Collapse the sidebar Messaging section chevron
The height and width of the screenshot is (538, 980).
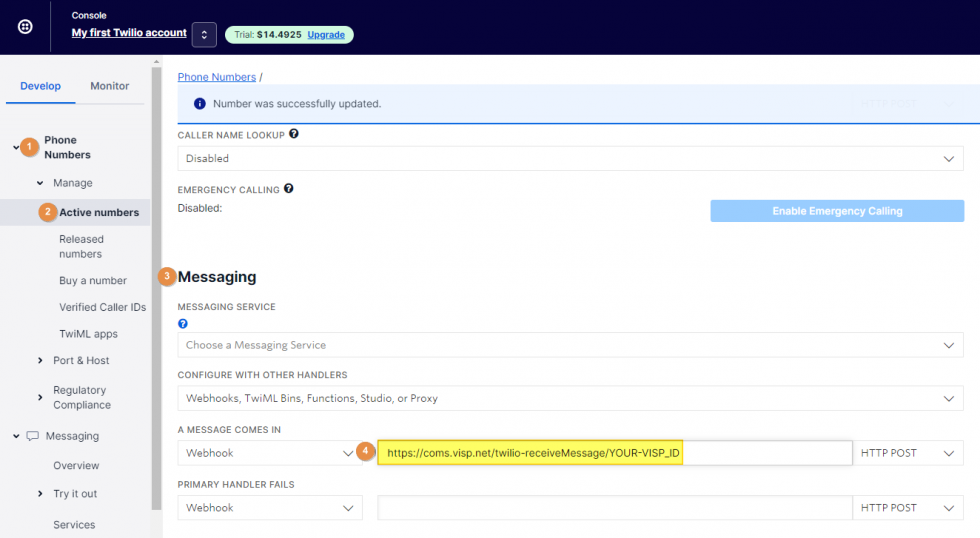[16, 436]
